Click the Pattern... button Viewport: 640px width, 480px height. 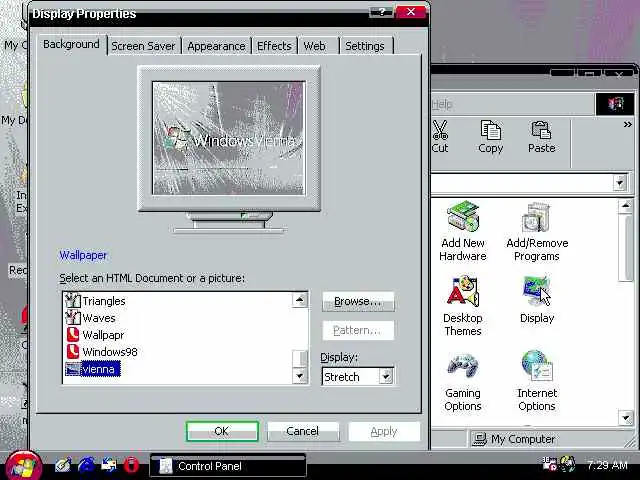pyautogui.click(x=358, y=330)
